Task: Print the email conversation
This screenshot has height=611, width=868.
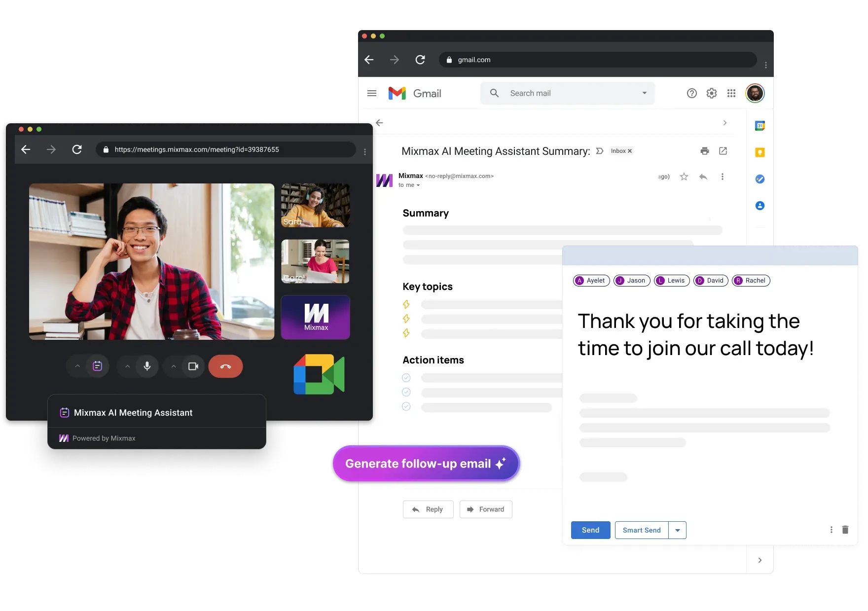Action: click(x=705, y=151)
